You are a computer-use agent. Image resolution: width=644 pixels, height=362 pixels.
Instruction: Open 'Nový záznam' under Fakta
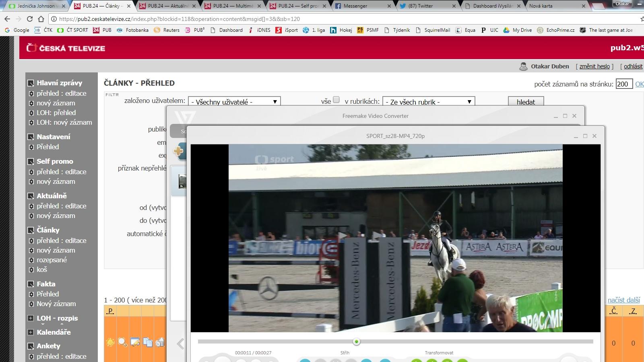(56, 304)
